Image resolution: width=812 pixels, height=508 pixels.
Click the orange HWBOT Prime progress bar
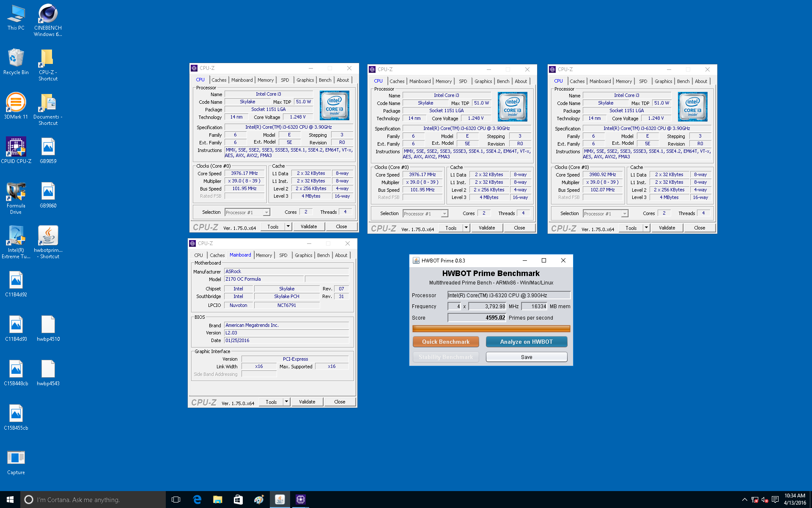pos(491,329)
